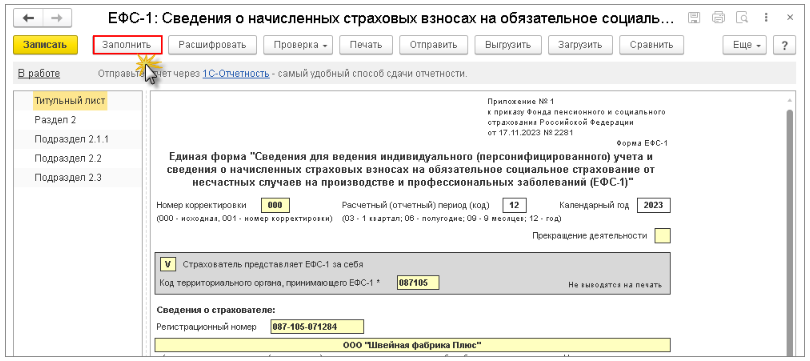Click the printer icon in header
Image resolution: width=810 pixels, height=361 pixels.
[719, 18]
